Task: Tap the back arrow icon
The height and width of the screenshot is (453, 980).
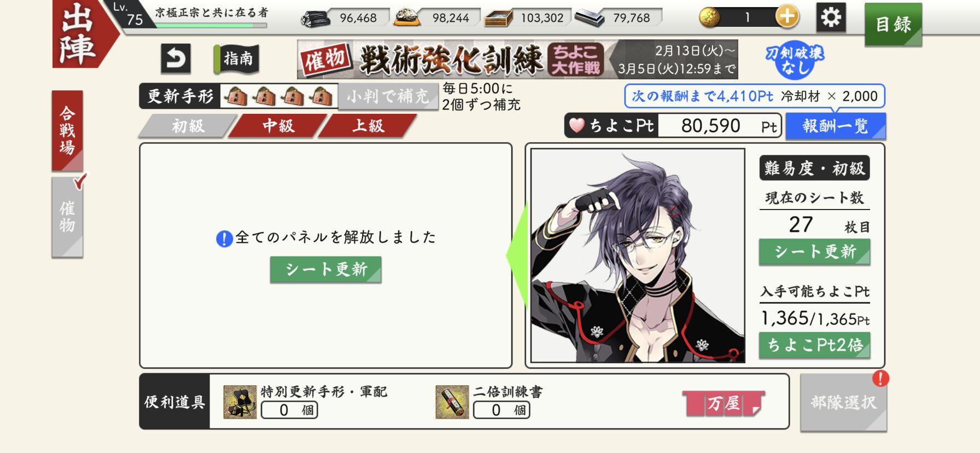Action: 176,59
